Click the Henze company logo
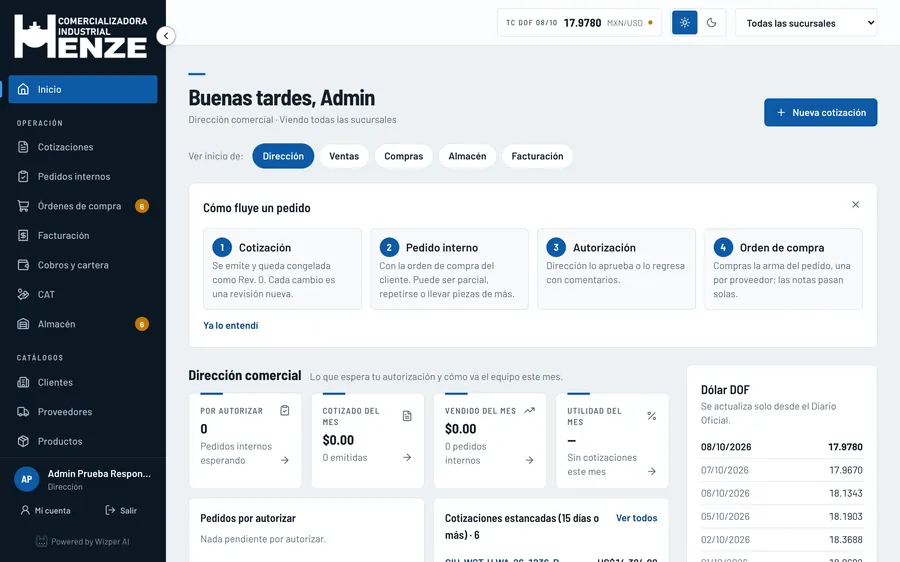This screenshot has width=900, height=562. pyautogui.click(x=81, y=36)
